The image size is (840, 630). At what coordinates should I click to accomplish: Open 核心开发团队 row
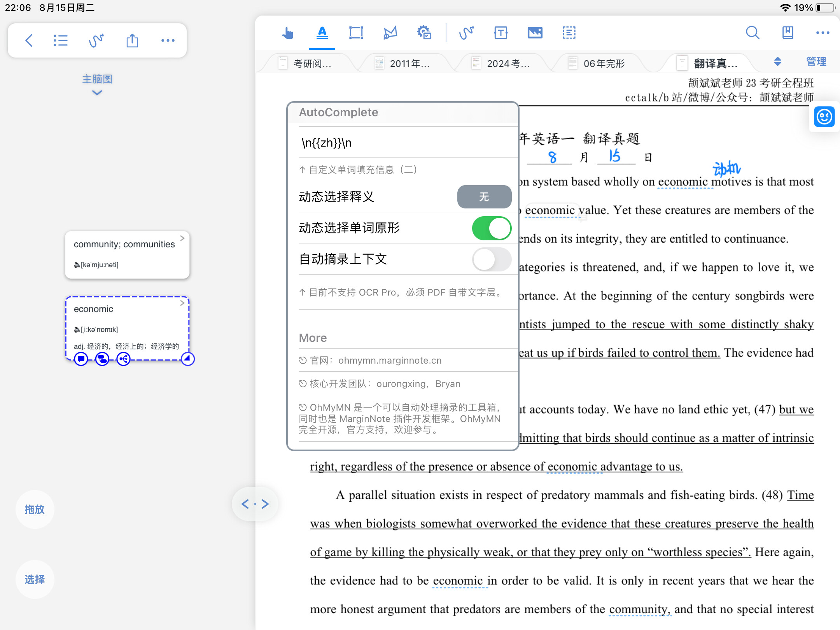[408, 384]
